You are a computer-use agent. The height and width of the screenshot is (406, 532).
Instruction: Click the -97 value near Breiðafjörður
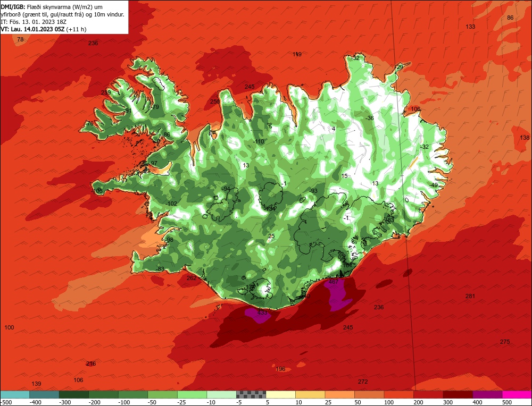(x=153, y=163)
